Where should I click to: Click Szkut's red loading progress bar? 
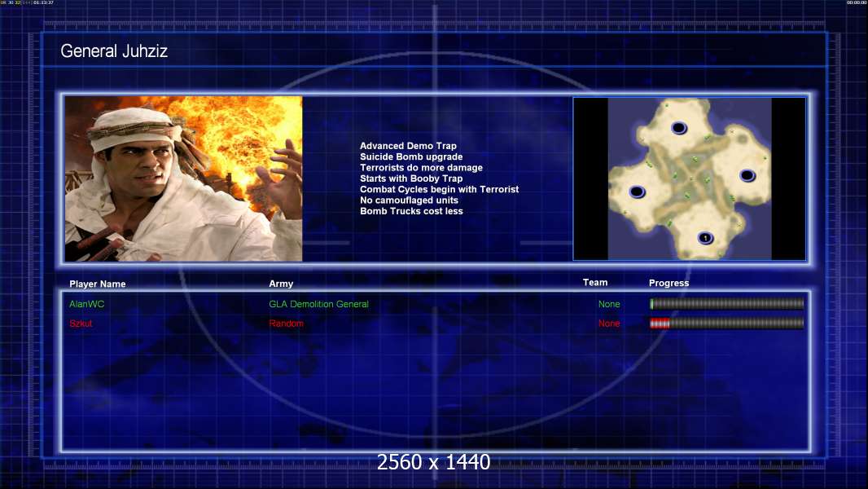coord(727,324)
